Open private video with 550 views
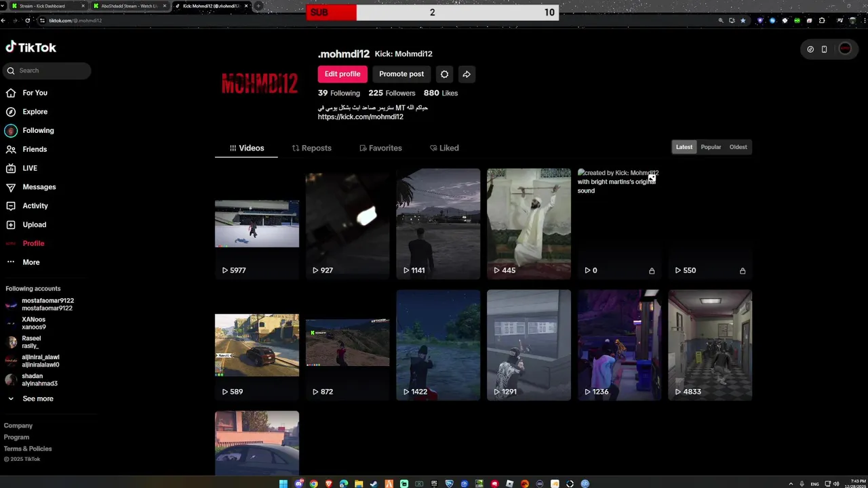 [710, 224]
